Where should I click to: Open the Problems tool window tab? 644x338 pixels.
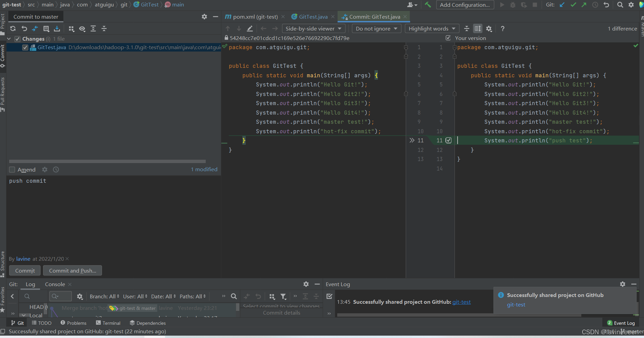pos(74,323)
